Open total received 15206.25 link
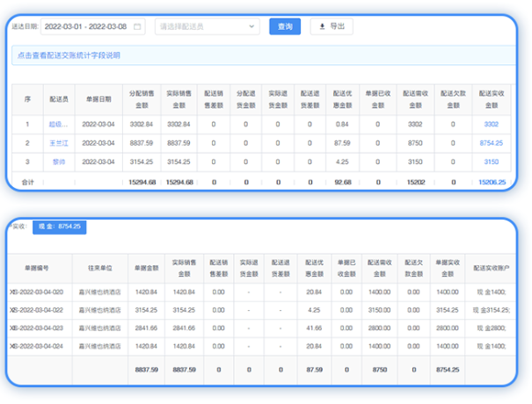This screenshot has width=532, height=404. pyautogui.click(x=492, y=183)
